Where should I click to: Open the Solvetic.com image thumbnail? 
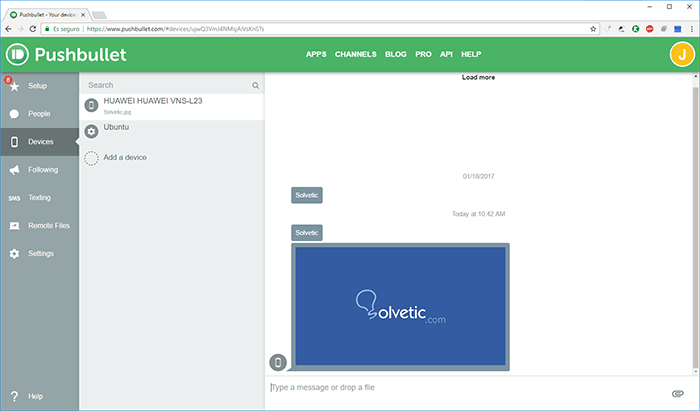(x=400, y=307)
